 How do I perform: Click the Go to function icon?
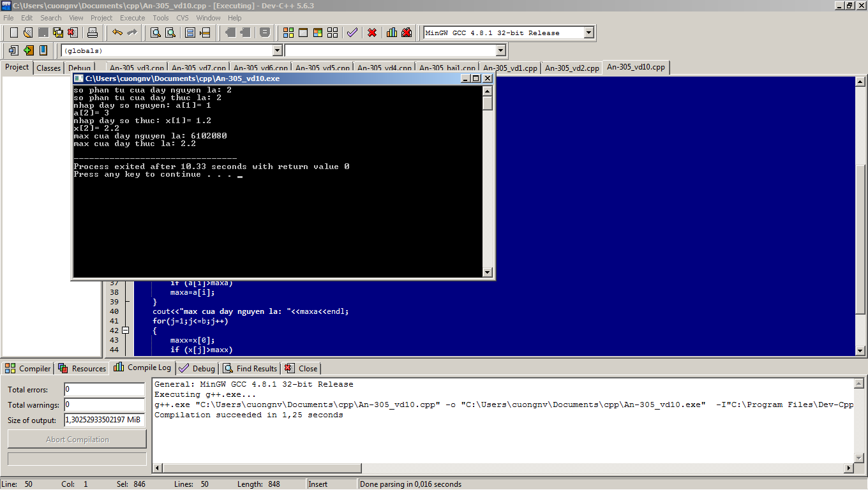coord(191,33)
